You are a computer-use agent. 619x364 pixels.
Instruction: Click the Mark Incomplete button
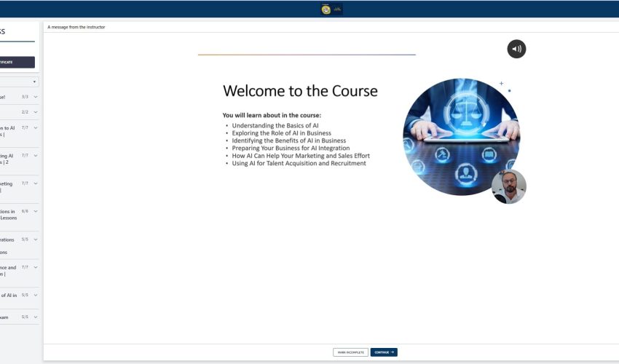point(350,352)
